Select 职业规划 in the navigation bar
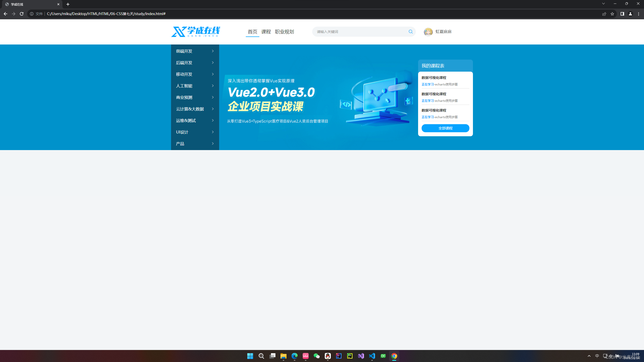The width and height of the screenshot is (644, 362). 285,32
